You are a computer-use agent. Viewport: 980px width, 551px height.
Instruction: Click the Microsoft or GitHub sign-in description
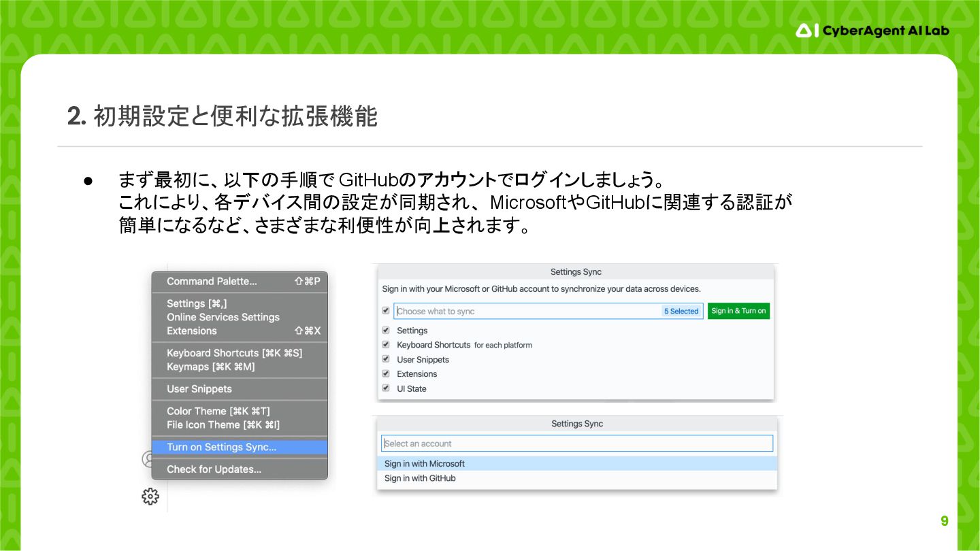[541, 288]
